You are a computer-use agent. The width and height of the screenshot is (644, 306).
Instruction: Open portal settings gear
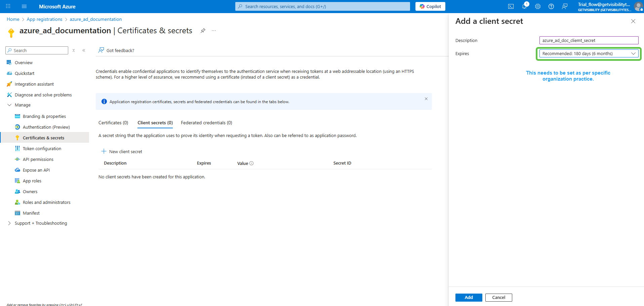coord(537,6)
